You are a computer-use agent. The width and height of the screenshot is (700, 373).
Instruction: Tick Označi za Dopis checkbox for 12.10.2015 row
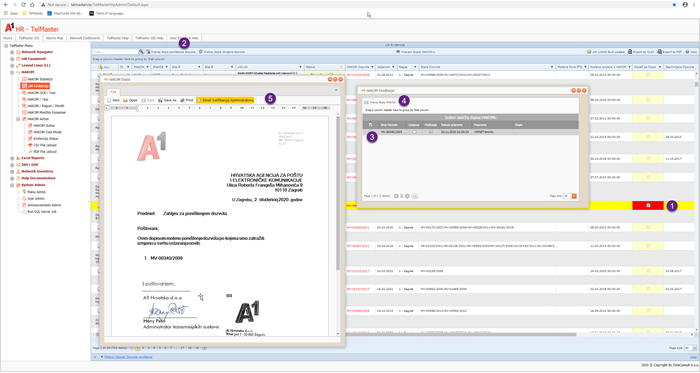click(x=648, y=137)
